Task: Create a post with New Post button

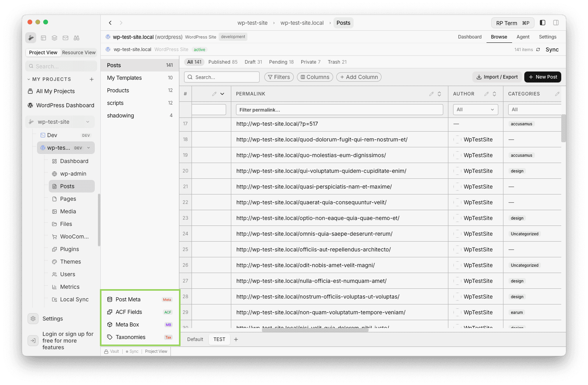Action: [543, 77]
